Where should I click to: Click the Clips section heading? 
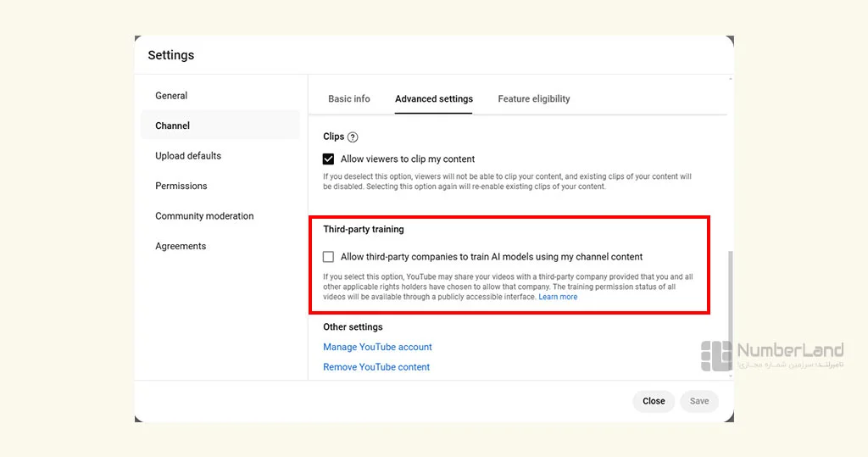334,137
